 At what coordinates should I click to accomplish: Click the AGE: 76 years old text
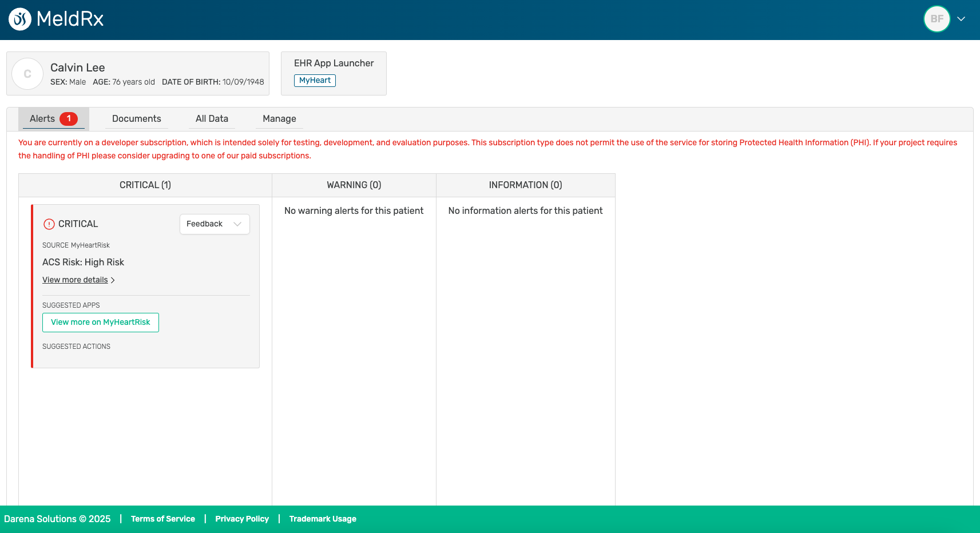click(124, 82)
